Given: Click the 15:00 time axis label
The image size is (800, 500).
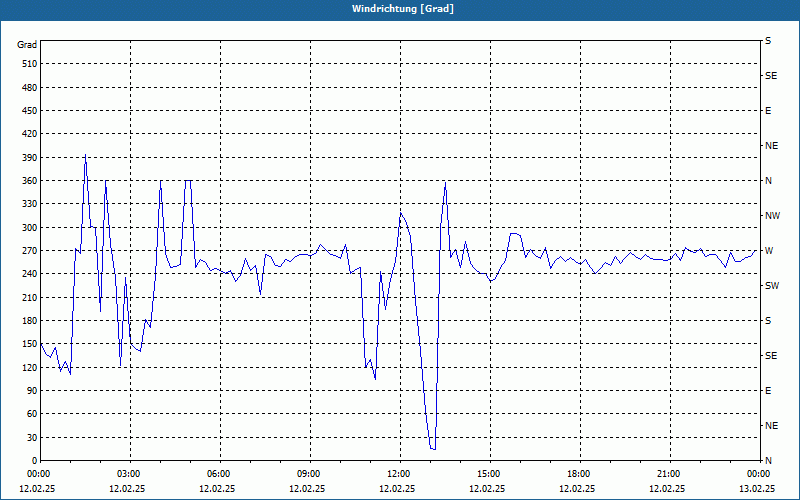Looking at the screenshot, I should point(487,474).
